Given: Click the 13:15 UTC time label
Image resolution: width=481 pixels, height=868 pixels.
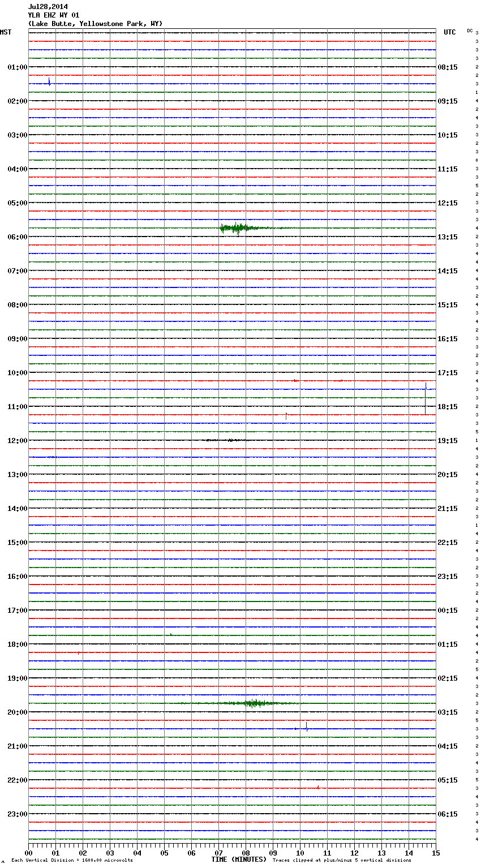Looking at the screenshot, I should (448, 237).
